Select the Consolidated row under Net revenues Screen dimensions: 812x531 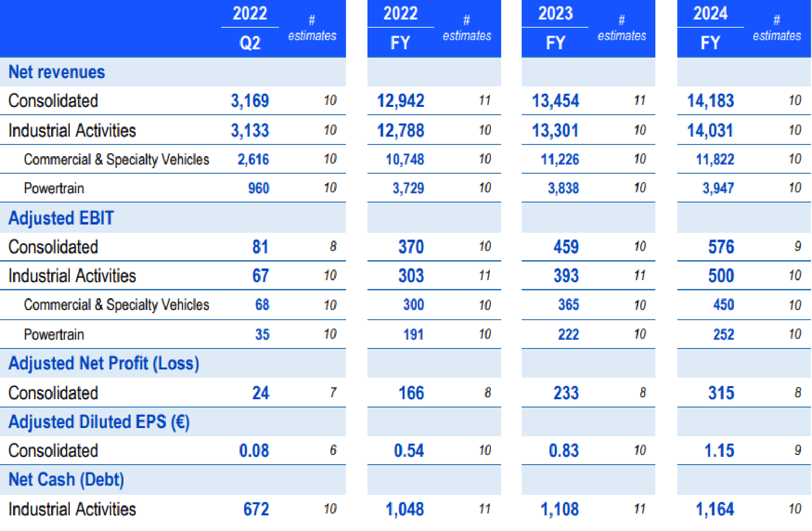point(53,101)
